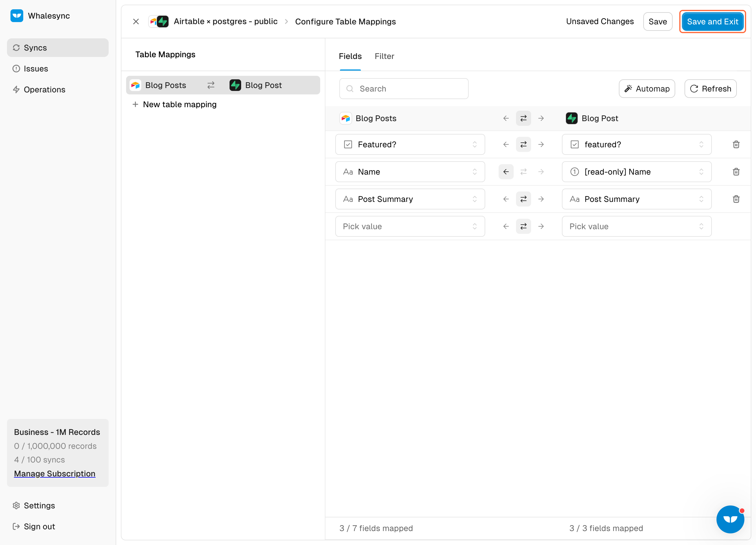756x545 pixels.
Task: Click the Issues alert icon
Action: pos(16,69)
